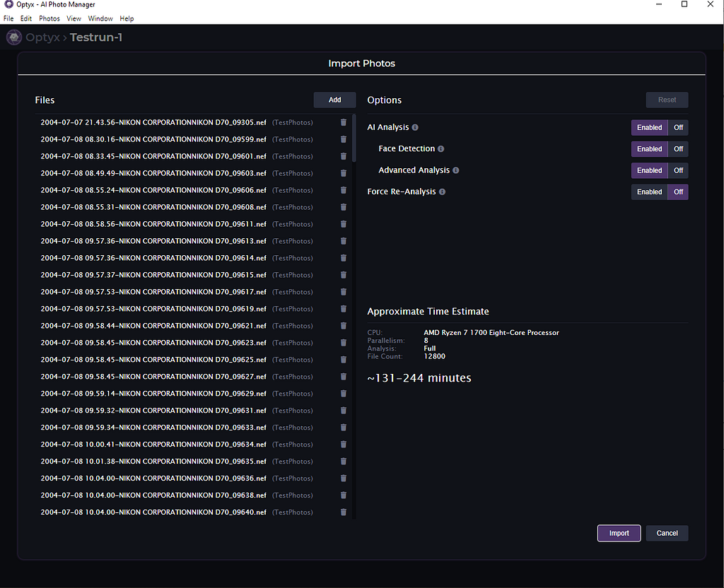This screenshot has width=724, height=588.
Task: Click Force Re-Analysis info icon
Action: 442,192
